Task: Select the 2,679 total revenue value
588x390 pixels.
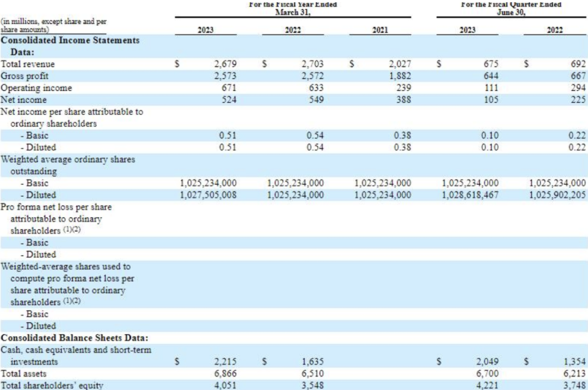Action: (x=225, y=64)
